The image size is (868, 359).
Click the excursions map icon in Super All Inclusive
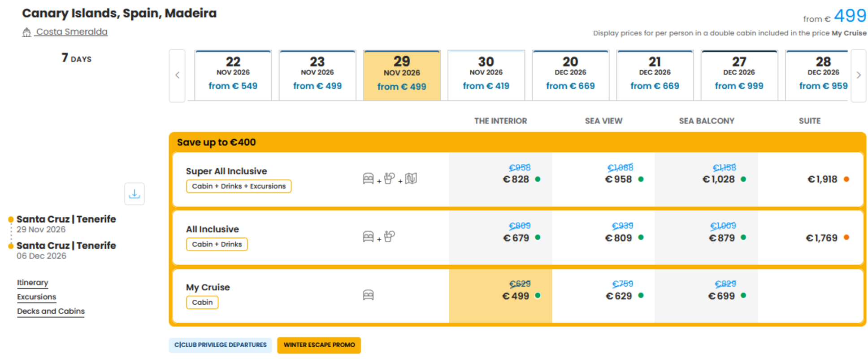coord(411,179)
